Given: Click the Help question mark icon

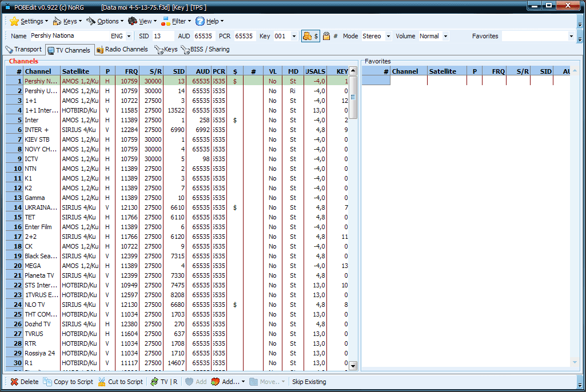Looking at the screenshot, I should coord(200,21).
